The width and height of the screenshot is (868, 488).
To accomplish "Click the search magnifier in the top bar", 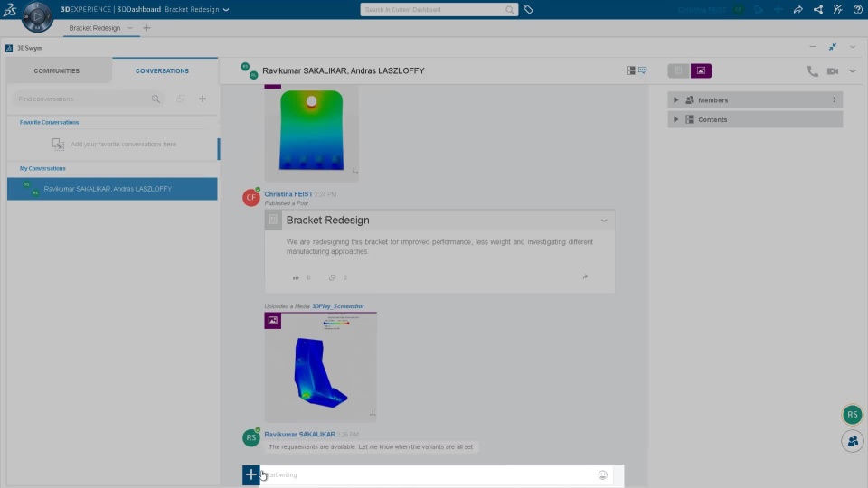I will pyautogui.click(x=509, y=9).
